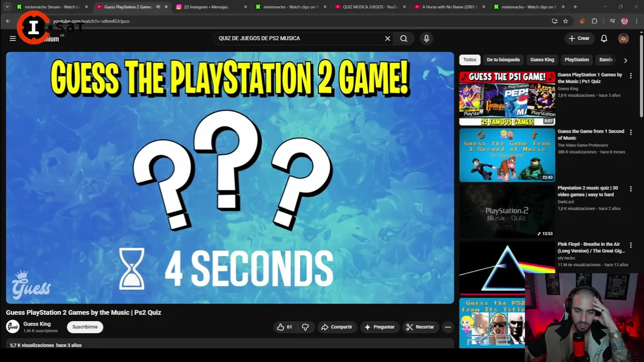
Task: Click the page vertical scrollbar
Action: coord(641,75)
